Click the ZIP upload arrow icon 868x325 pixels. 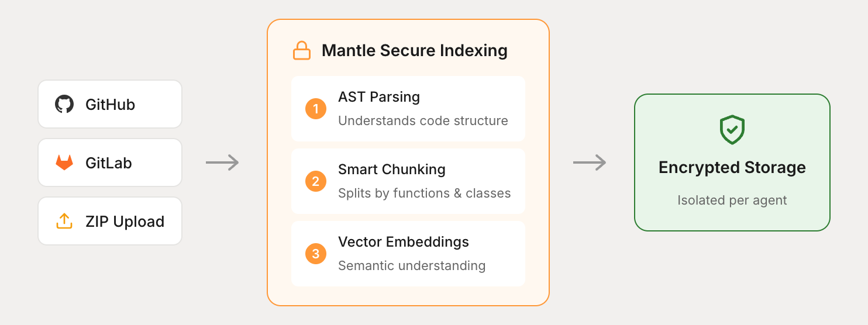64,221
